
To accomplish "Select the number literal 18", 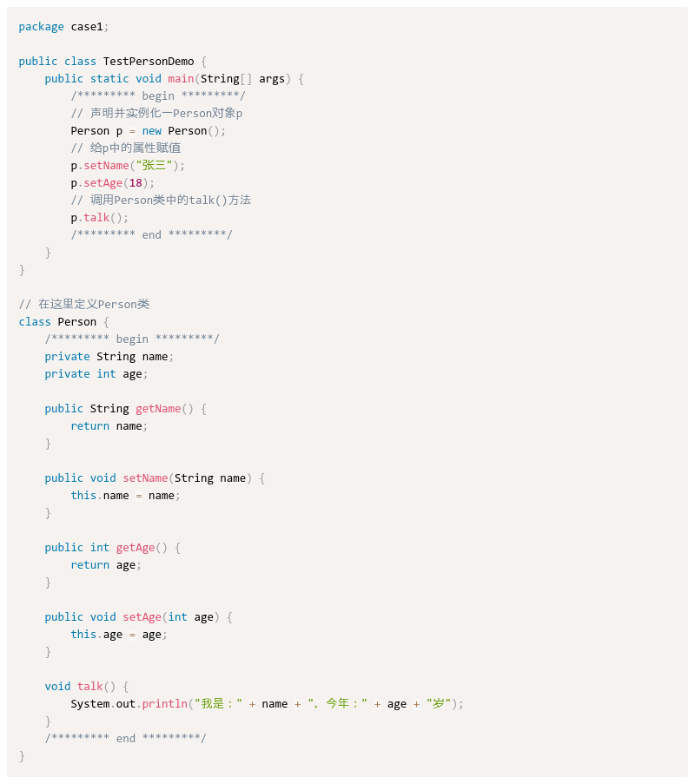I will [x=138, y=182].
